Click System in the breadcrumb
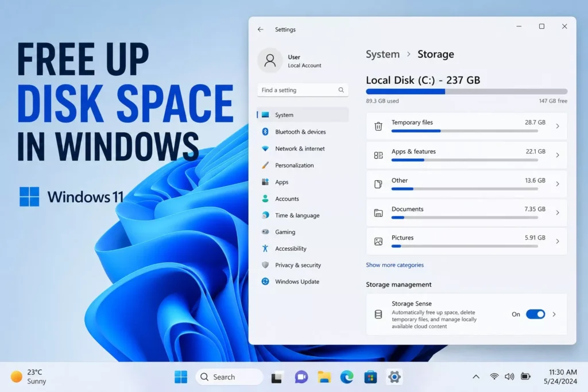588x392 pixels. click(x=382, y=55)
